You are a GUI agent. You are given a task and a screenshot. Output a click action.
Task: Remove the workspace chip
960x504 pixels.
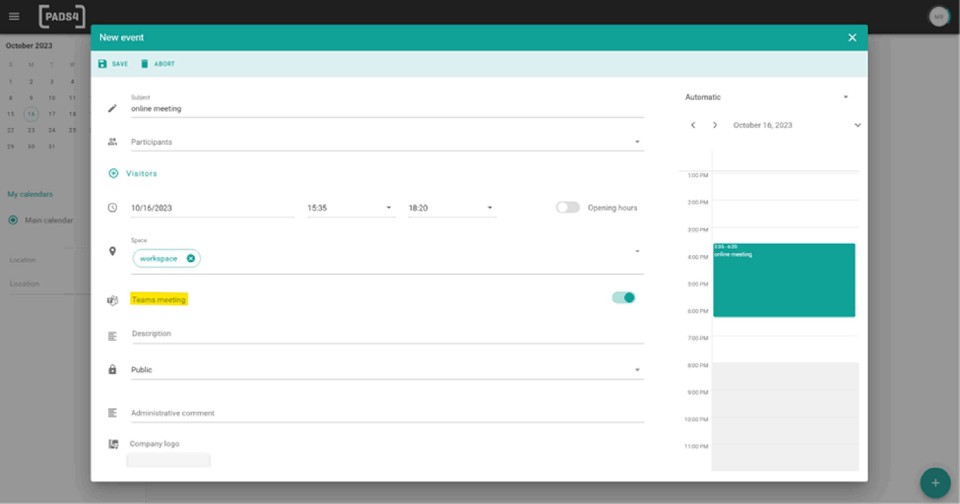(x=190, y=258)
